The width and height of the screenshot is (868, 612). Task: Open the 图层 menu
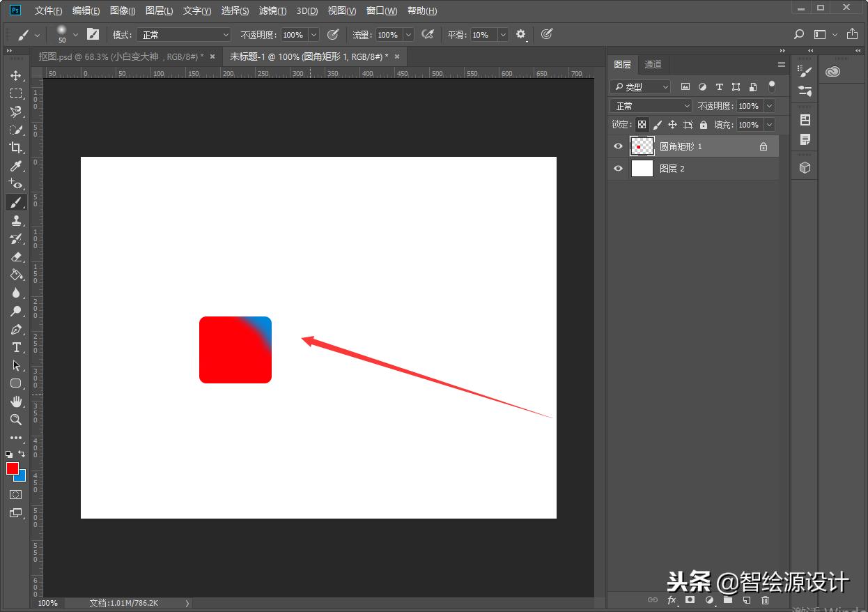[x=160, y=11]
